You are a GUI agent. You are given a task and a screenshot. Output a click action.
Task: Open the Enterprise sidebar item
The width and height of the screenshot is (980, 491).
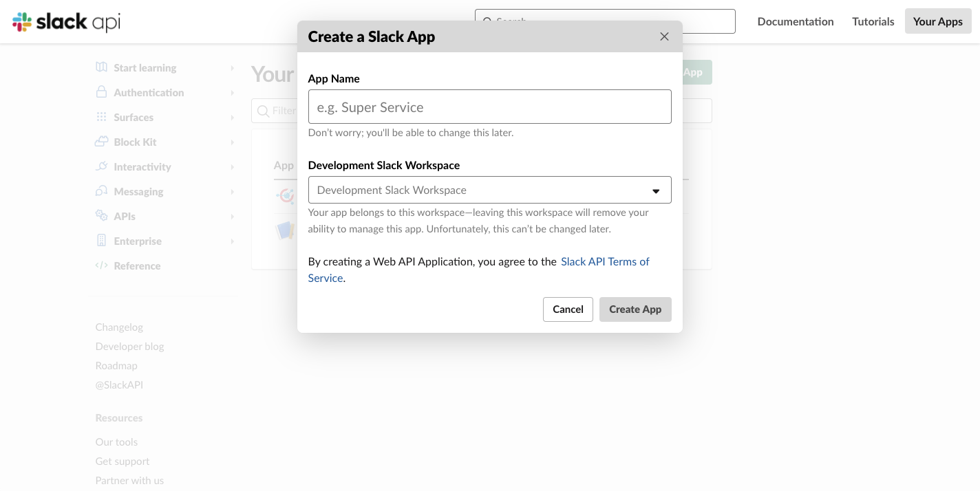click(138, 241)
